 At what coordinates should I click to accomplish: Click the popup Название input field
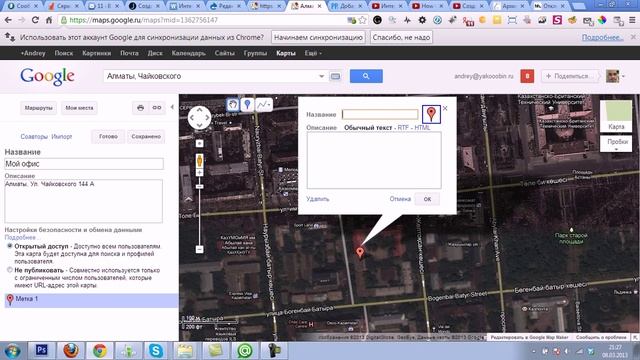tap(380, 114)
